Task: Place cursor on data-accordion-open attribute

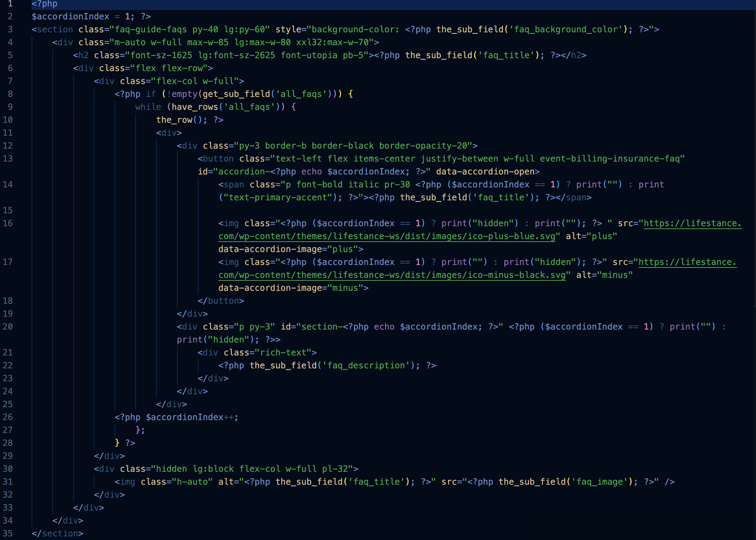Action: pos(485,172)
